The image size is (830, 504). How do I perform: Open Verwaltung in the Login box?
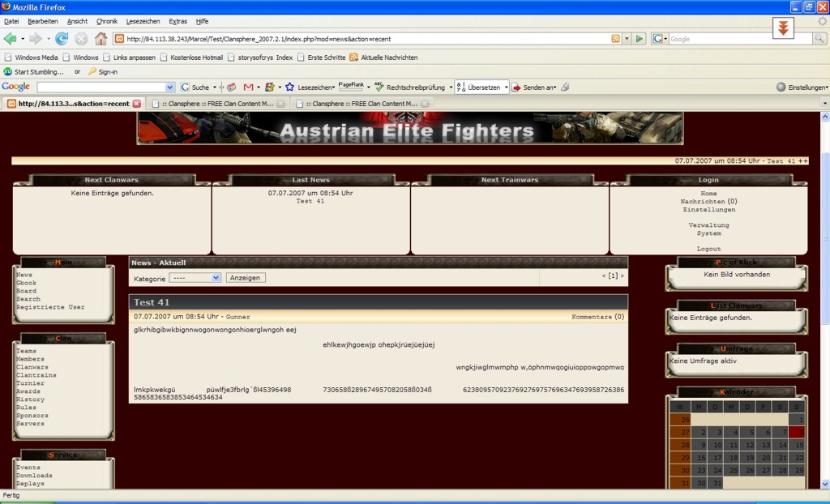(708, 225)
